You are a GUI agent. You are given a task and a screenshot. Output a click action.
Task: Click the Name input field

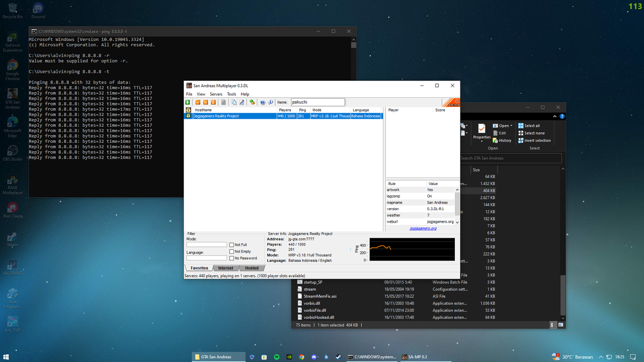click(x=318, y=102)
